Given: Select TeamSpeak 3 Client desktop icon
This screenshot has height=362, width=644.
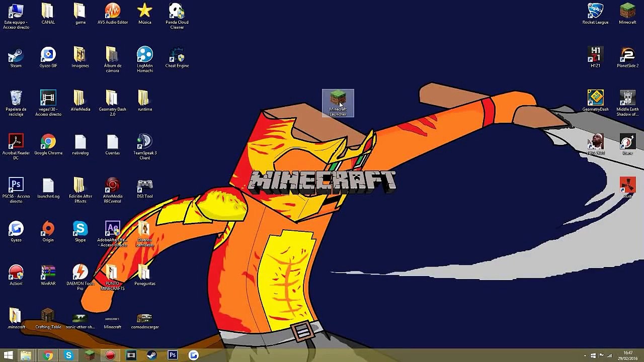Looking at the screenshot, I should click(144, 147).
